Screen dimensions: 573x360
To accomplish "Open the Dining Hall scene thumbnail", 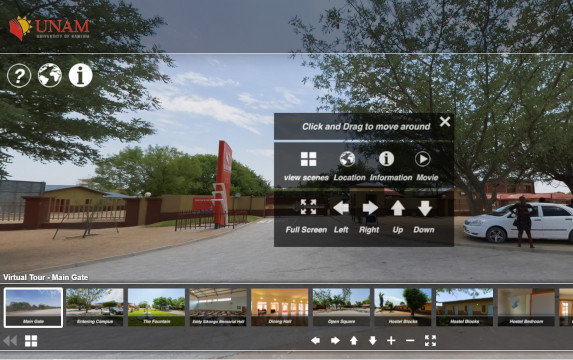I will 280,307.
